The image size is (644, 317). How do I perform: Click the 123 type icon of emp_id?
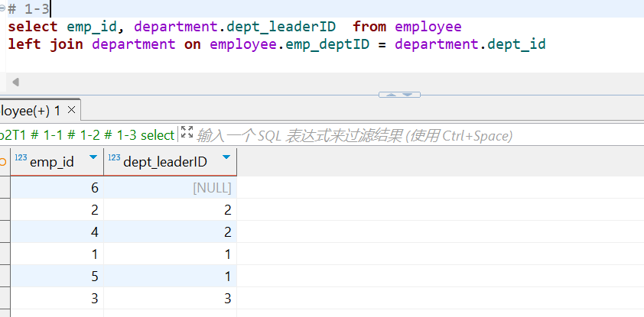(x=21, y=159)
